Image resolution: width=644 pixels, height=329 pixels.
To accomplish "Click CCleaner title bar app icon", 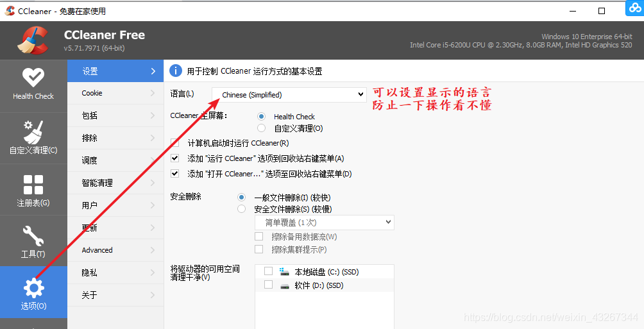I will point(10,11).
